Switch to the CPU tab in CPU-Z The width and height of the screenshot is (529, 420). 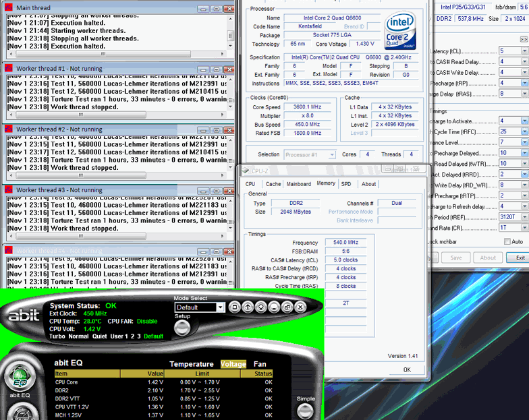[250, 184]
